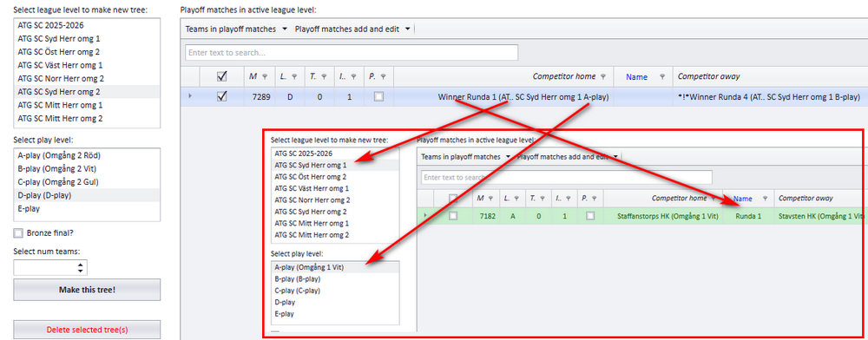Uncheck the selection checkbox for match 7289
The width and height of the screenshot is (868, 340).
222,96
